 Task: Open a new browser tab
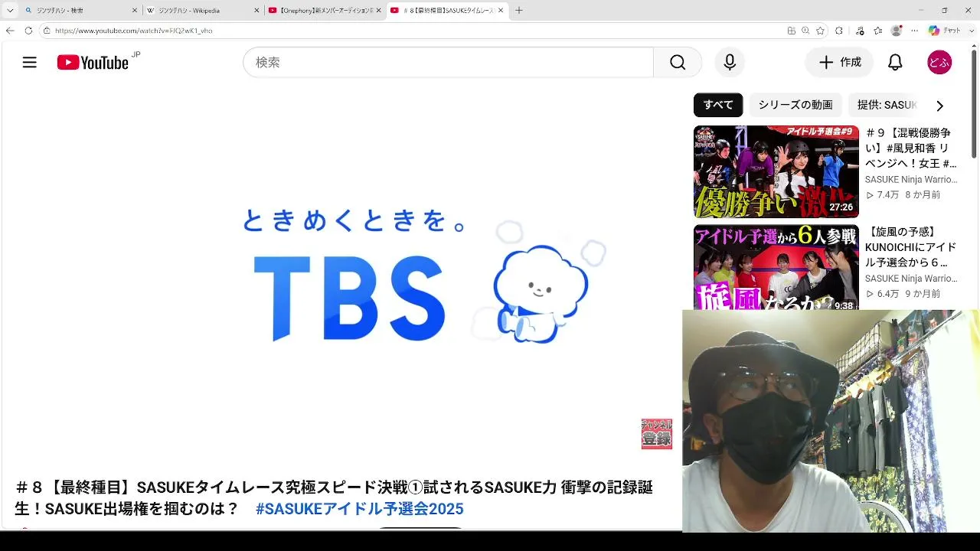click(519, 11)
